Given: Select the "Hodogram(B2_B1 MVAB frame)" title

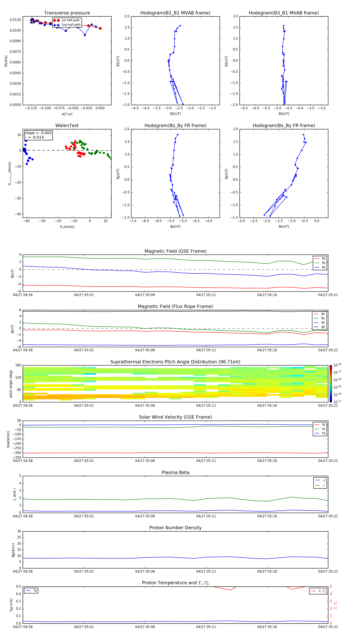Looking at the screenshot, I should (175, 13).
